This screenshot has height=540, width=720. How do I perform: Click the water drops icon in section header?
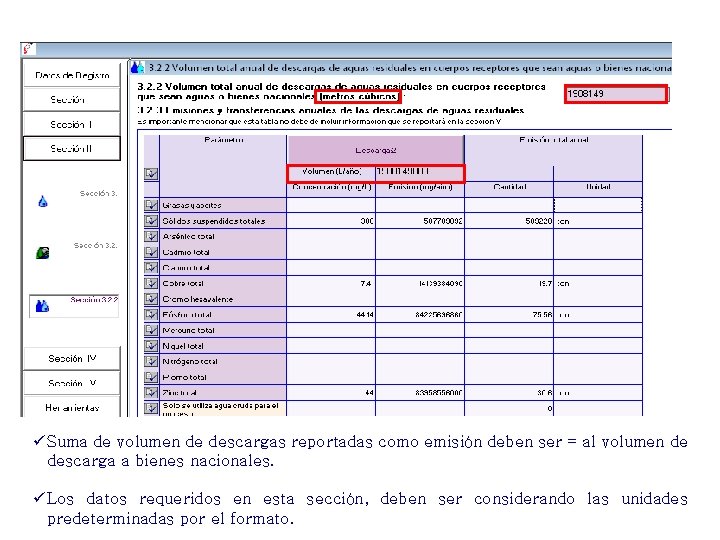point(137,68)
